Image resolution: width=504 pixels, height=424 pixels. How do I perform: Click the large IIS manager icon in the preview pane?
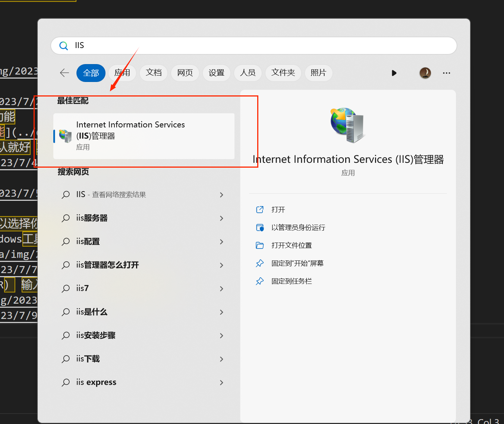tap(347, 125)
